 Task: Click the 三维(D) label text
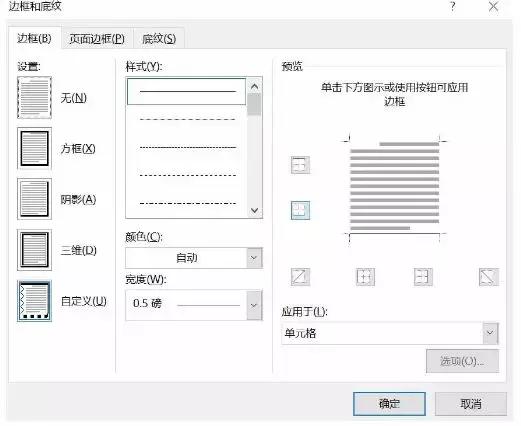[x=79, y=250]
